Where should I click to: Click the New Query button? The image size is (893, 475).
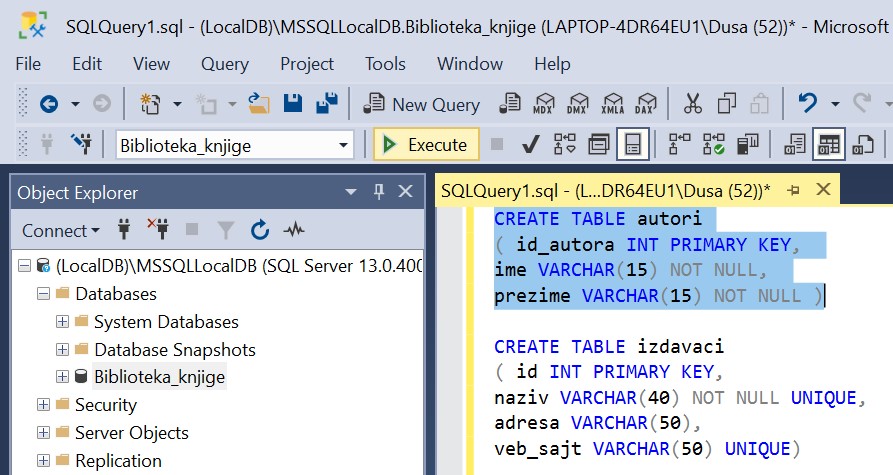click(x=422, y=104)
